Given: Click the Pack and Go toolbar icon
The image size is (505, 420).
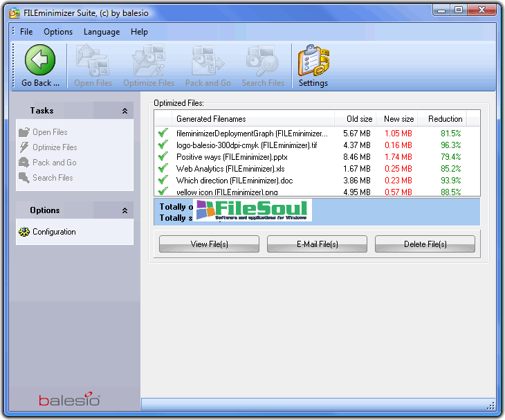Looking at the screenshot, I should coord(208,62).
